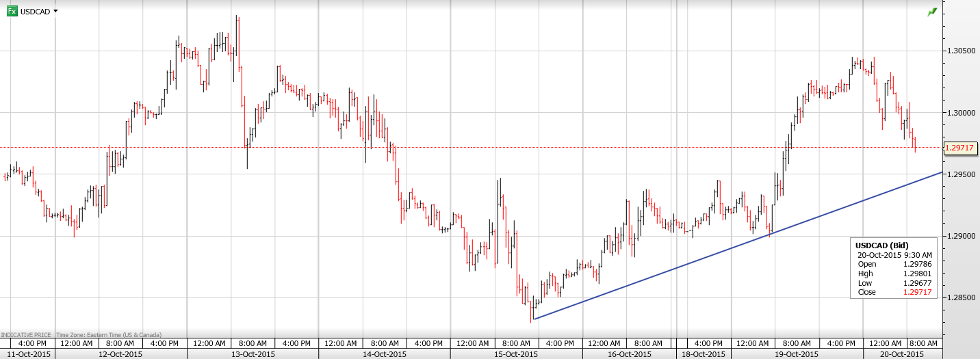This screenshot has height=359, width=980.
Task: Click the 15-Oct-2015 date label
Action: [516, 354]
